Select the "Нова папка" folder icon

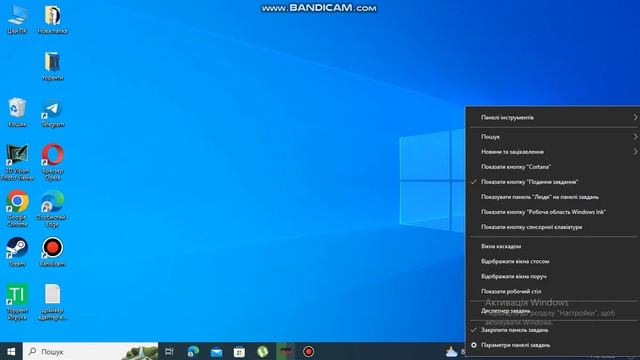click(52, 19)
